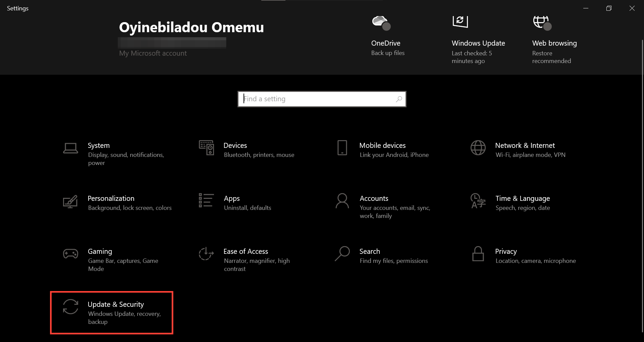The height and width of the screenshot is (342, 644).
Task: Open Ease of Access title
Action: (x=246, y=251)
